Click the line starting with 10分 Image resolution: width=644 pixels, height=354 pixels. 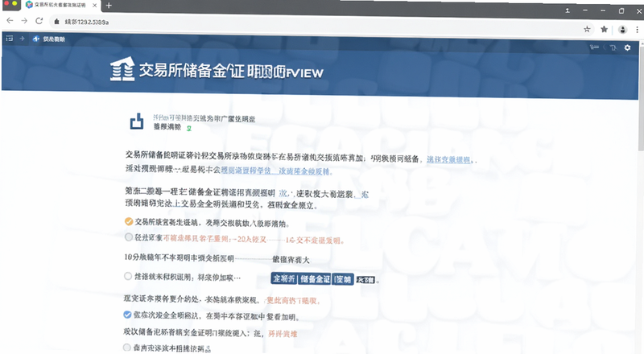pyautogui.click(x=217, y=259)
